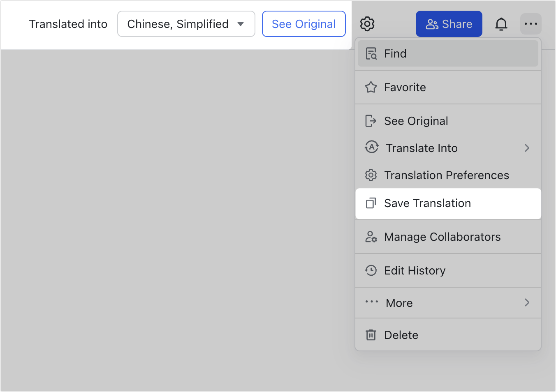Click the Share button
This screenshot has width=556, height=392.
(x=449, y=24)
